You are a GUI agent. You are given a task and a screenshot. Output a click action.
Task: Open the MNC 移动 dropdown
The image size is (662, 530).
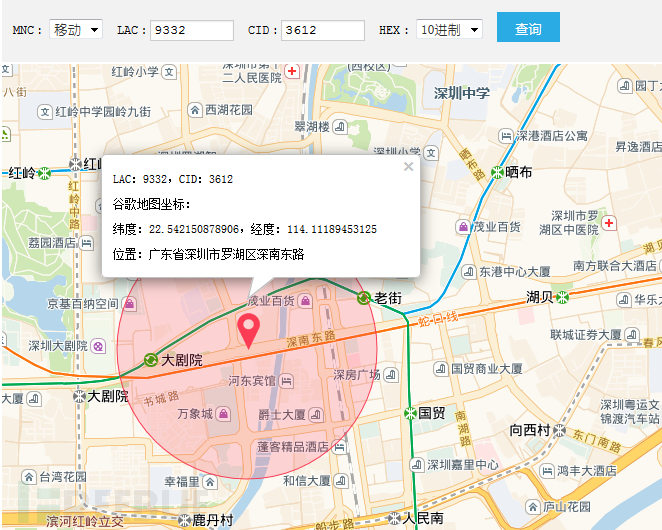click(x=76, y=30)
